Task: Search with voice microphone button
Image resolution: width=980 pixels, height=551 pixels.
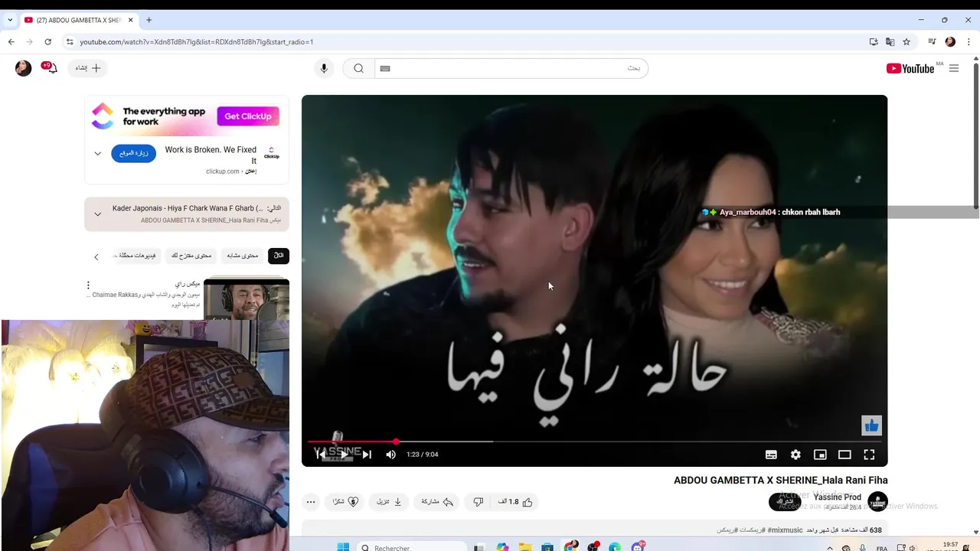Action: pos(324,68)
